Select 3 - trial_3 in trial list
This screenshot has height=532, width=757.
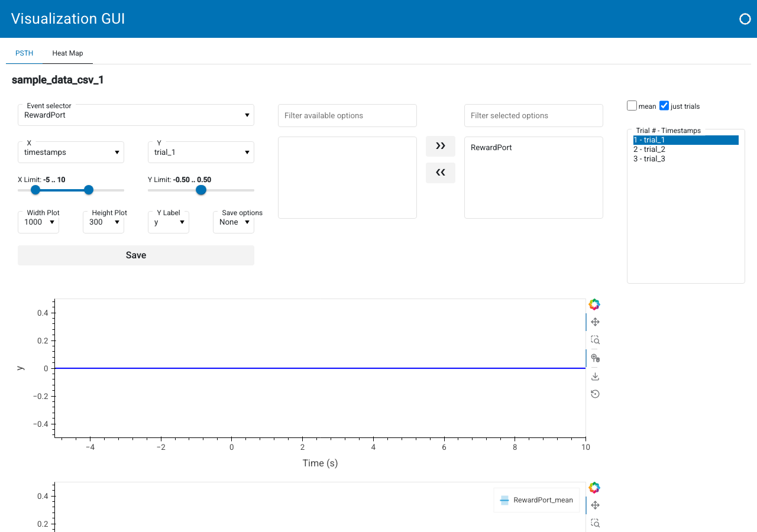[686, 159]
